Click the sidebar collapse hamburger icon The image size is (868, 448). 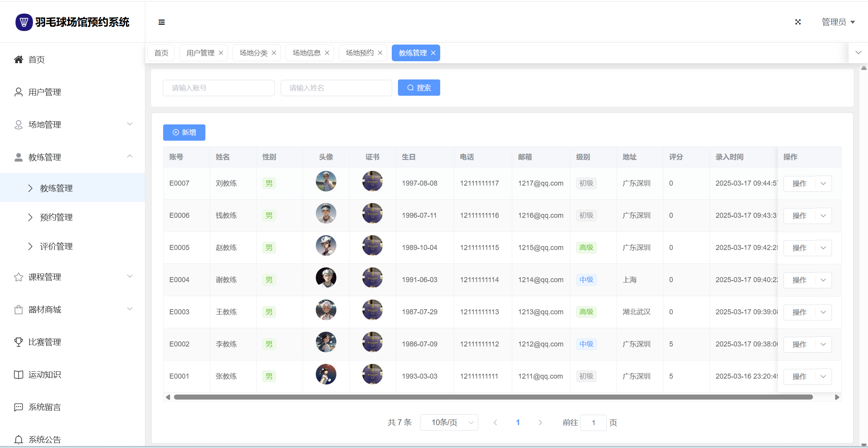pos(162,22)
